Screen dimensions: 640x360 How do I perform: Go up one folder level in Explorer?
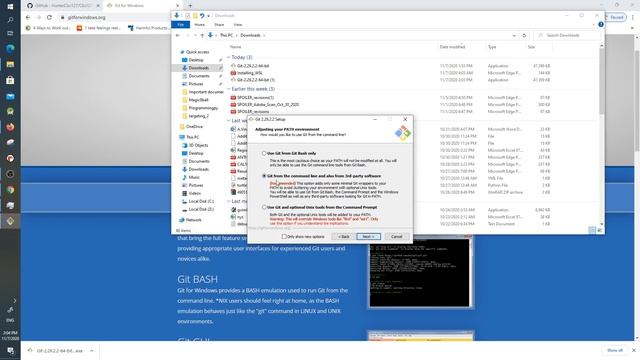(x=202, y=36)
